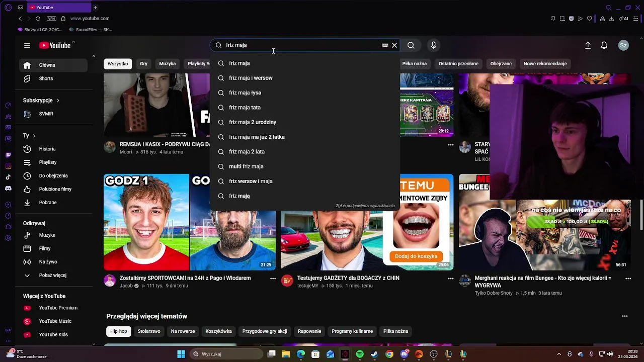Open YouTube Music link
Screen dimensions: 644x362
click(53, 321)
